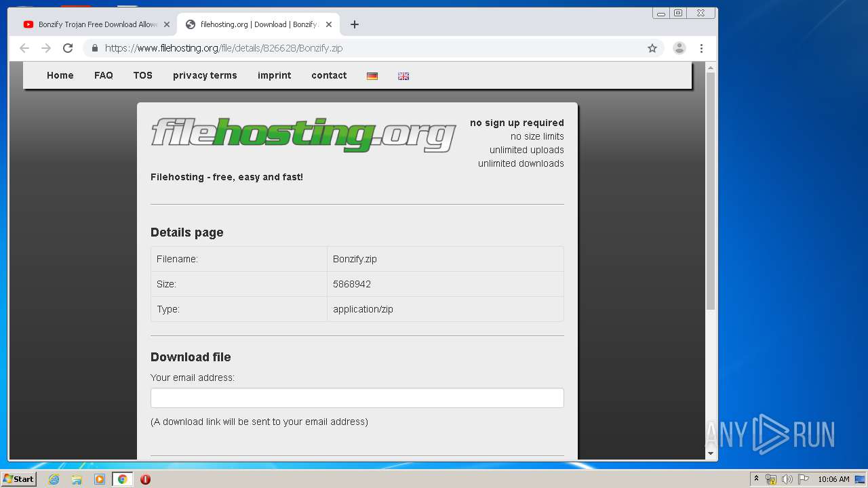Open the Chrome profile avatar icon
The height and width of the screenshot is (488, 868).
(679, 48)
